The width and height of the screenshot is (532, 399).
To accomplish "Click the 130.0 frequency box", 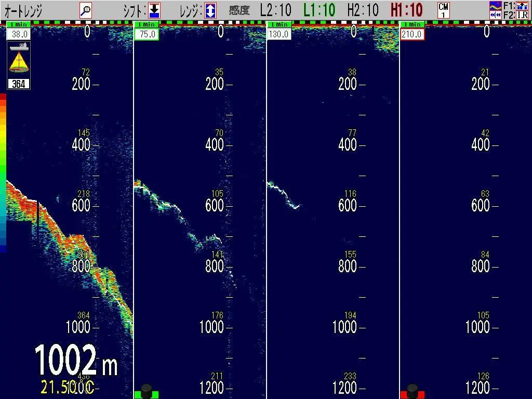I will [x=279, y=34].
